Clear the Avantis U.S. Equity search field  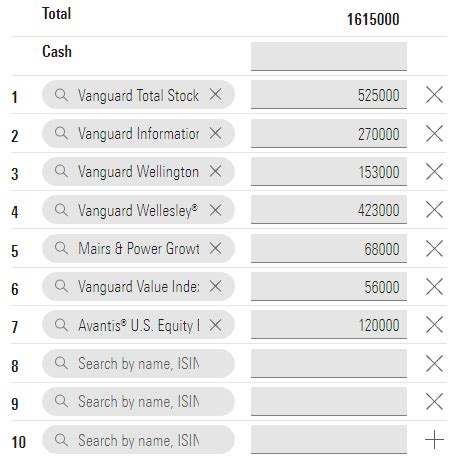pyautogui.click(x=215, y=325)
